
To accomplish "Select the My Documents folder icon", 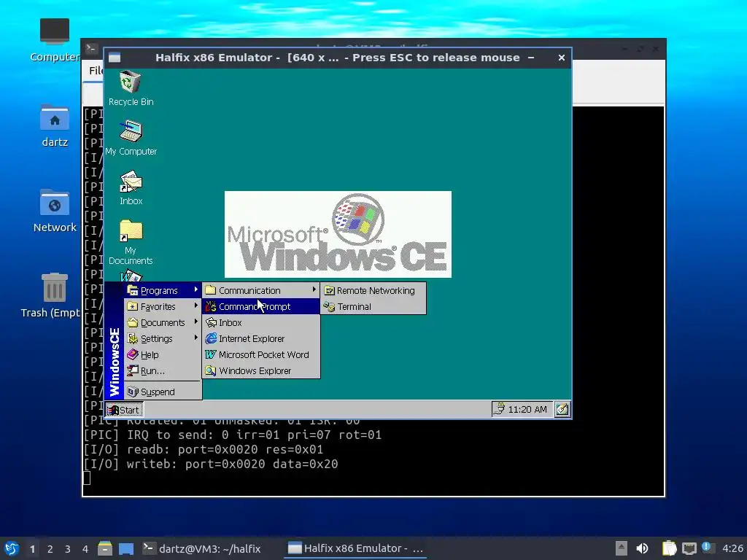I will click(131, 242).
